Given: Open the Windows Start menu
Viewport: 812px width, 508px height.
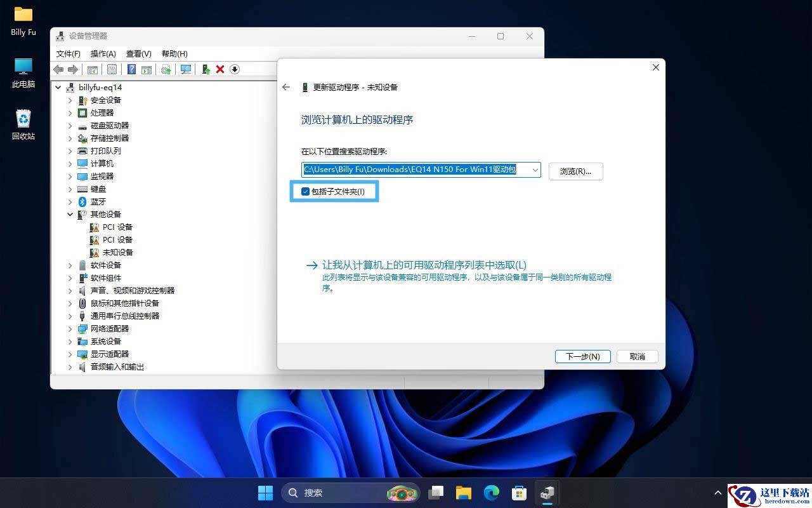Looking at the screenshot, I should click(265, 493).
